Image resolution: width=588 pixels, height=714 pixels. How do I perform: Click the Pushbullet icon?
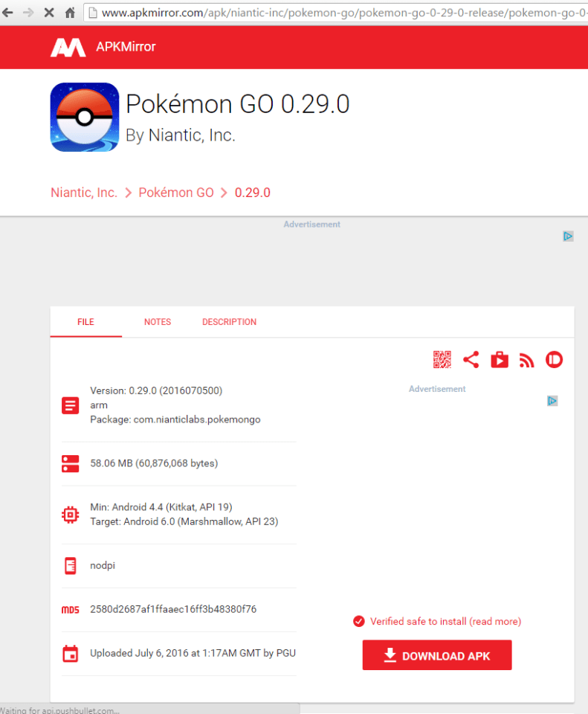(554, 359)
